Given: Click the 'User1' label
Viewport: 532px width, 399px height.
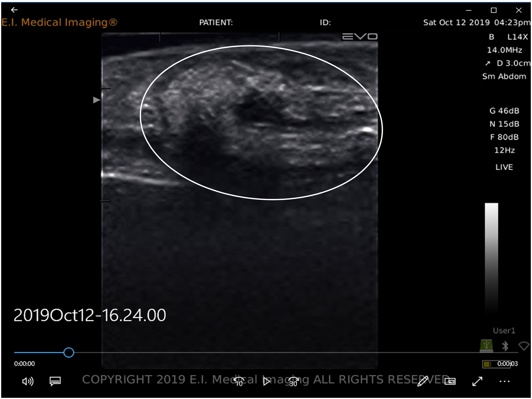Looking at the screenshot, I should tap(504, 331).
